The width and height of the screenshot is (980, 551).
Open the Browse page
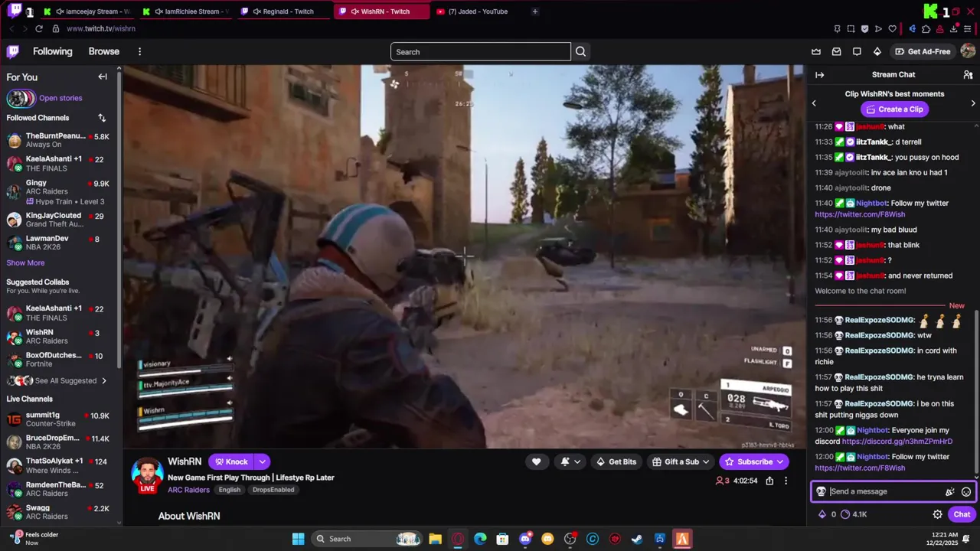coord(103,51)
